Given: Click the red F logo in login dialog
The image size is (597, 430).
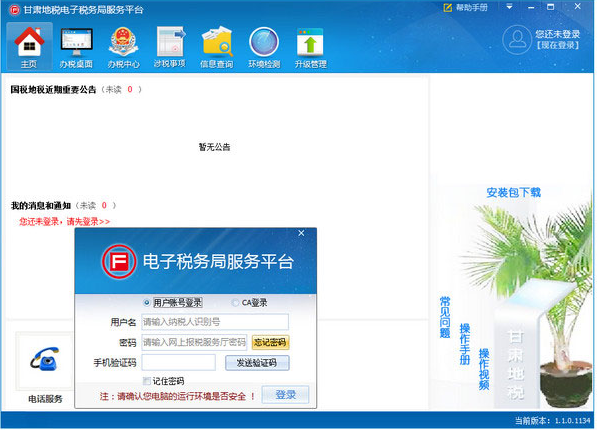Looking at the screenshot, I should (x=119, y=262).
